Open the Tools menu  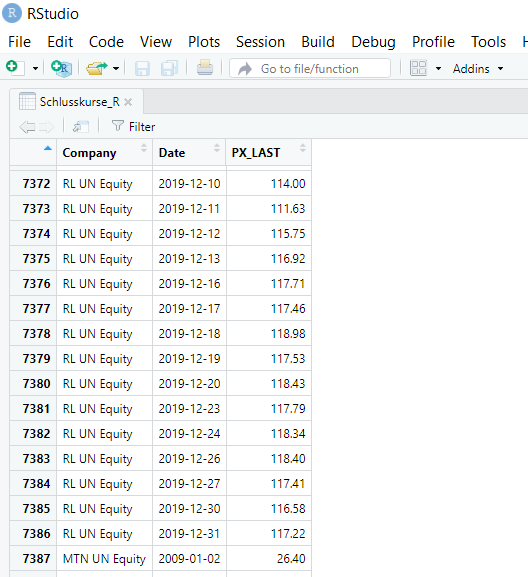tap(489, 42)
